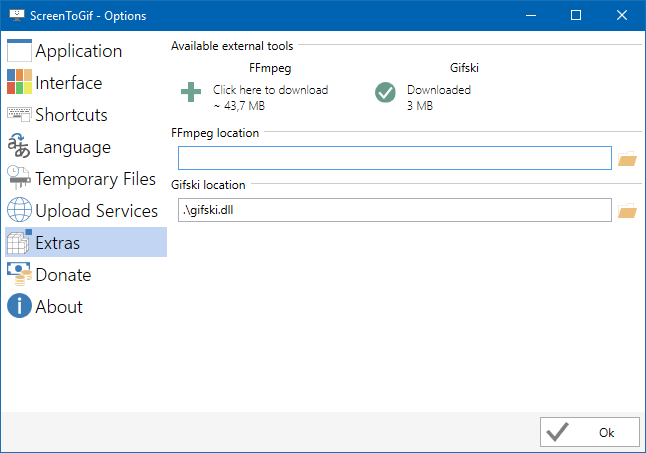646x453 pixels.
Task: Click the Upload Services globe icon
Action: click(19, 210)
